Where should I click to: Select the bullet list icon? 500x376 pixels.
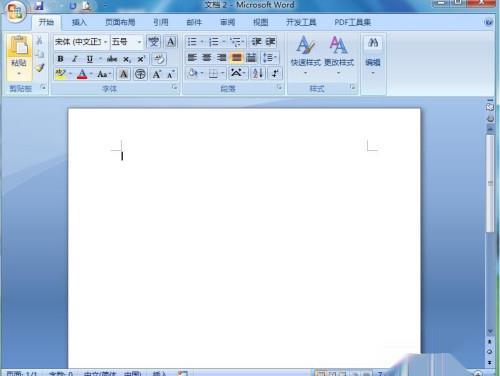(192, 42)
